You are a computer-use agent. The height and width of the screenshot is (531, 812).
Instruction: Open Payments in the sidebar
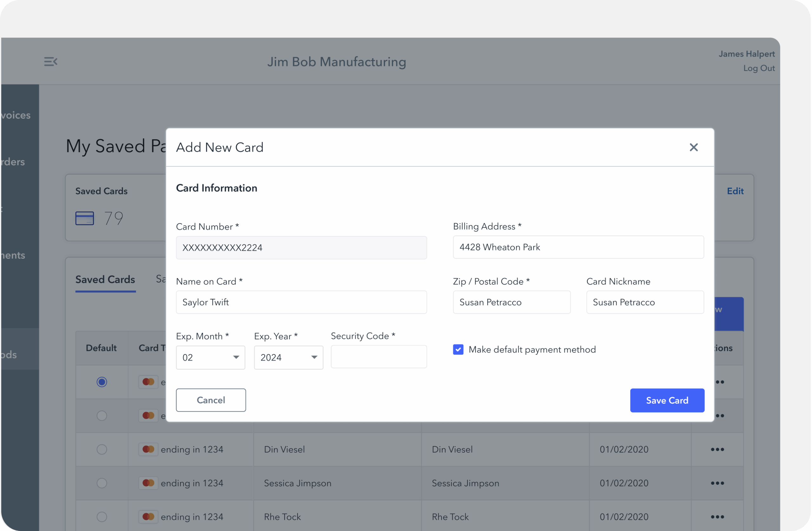[x=13, y=256]
